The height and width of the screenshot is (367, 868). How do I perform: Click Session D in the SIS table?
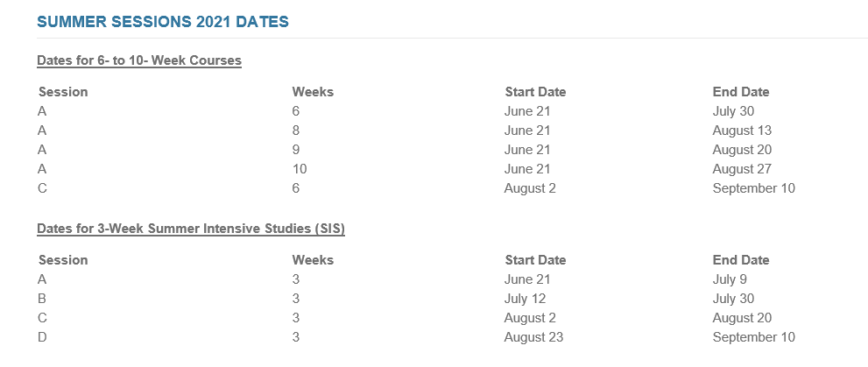coord(43,337)
